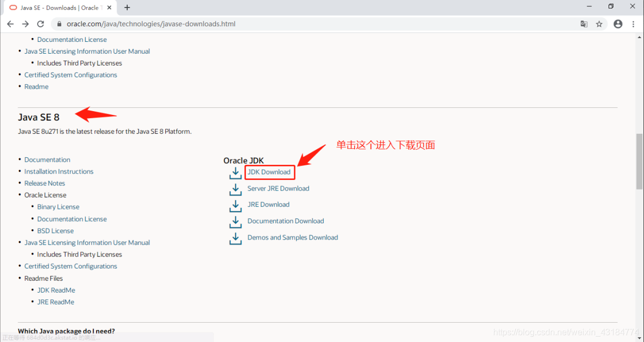Click the Oracle License list text
The height and width of the screenshot is (342, 644).
point(45,195)
